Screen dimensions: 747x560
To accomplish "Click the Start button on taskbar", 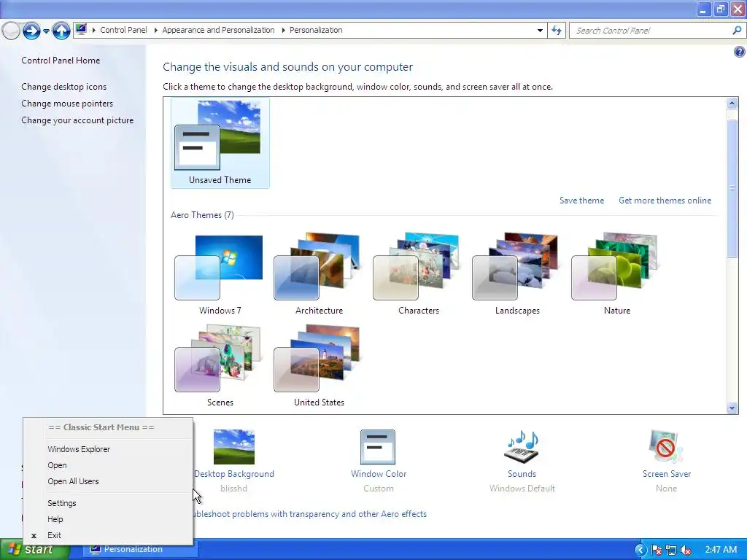I will [x=34, y=550].
